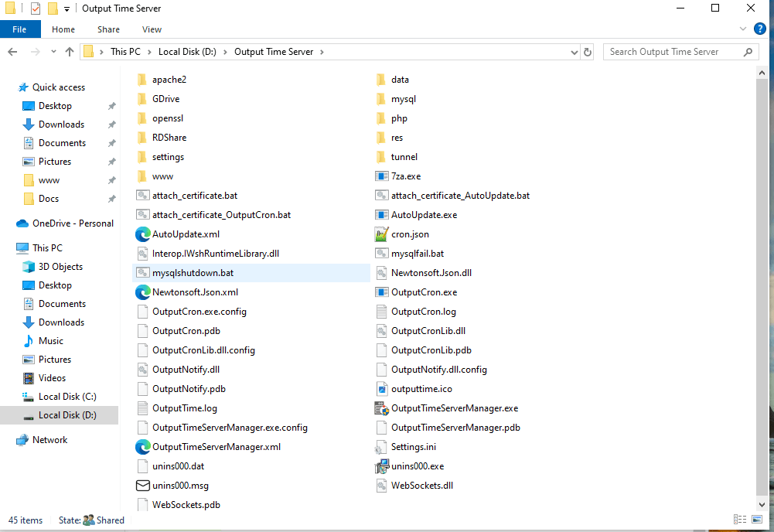Select Network in navigation pane
This screenshot has height=532, width=774.
(x=49, y=440)
